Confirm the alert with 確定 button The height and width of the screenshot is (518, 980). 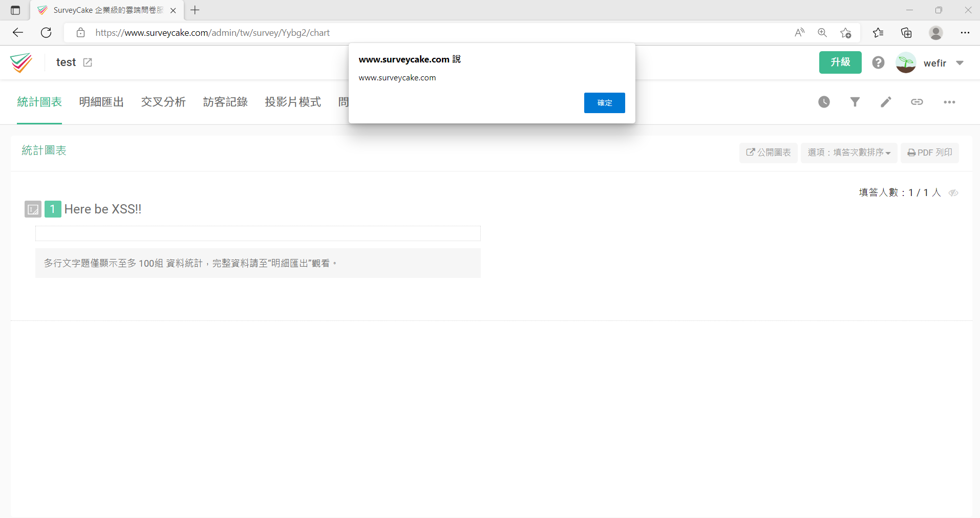point(604,103)
